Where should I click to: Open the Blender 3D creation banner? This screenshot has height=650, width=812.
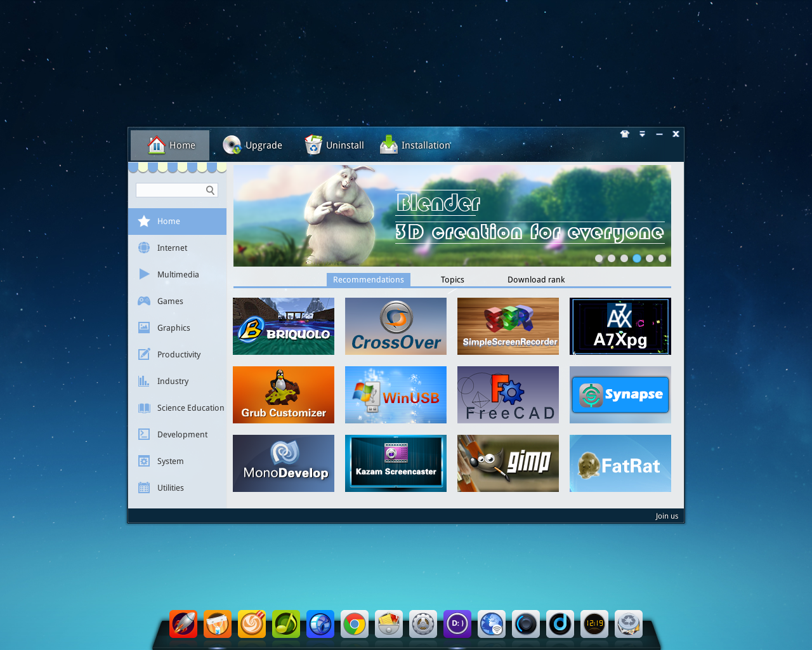452,216
